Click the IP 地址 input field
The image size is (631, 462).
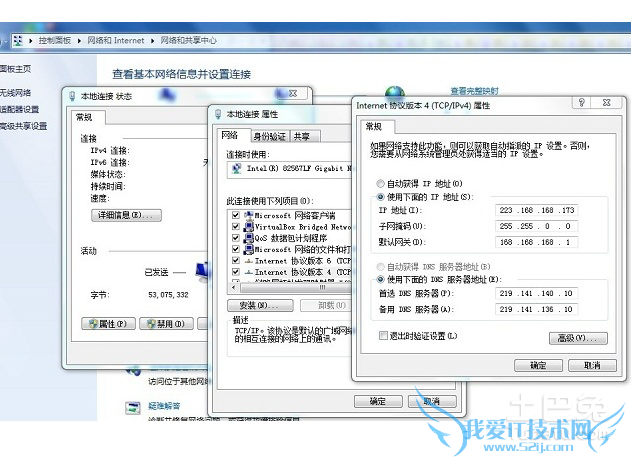pos(536,210)
